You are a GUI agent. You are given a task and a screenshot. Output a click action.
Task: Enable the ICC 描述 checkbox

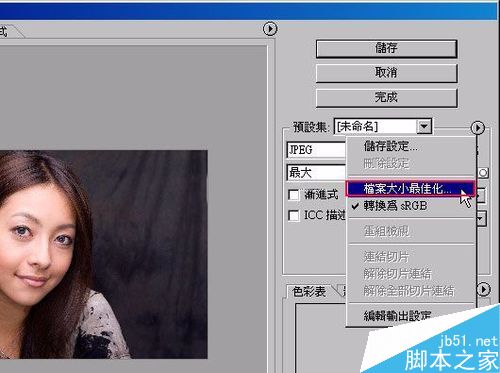294,215
